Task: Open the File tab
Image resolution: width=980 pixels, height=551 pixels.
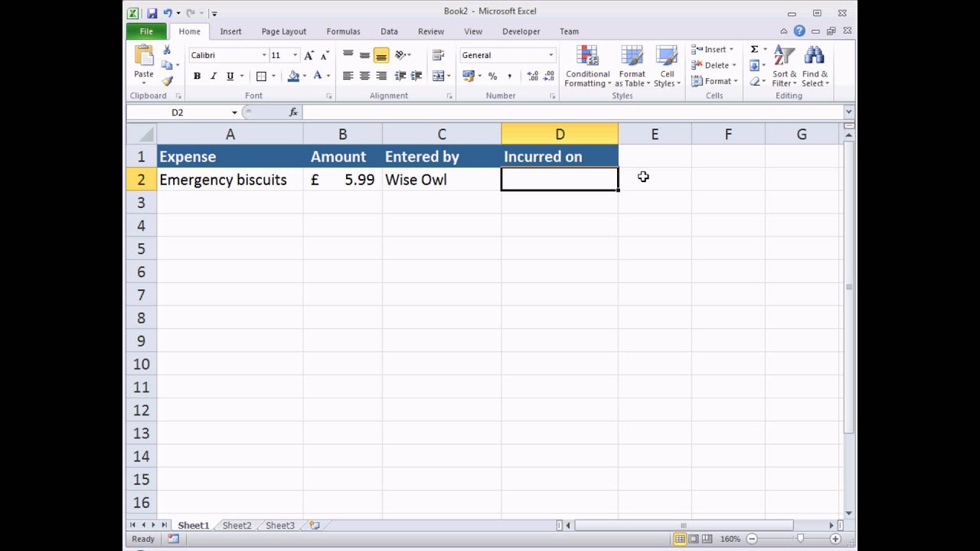Action: pos(146,31)
